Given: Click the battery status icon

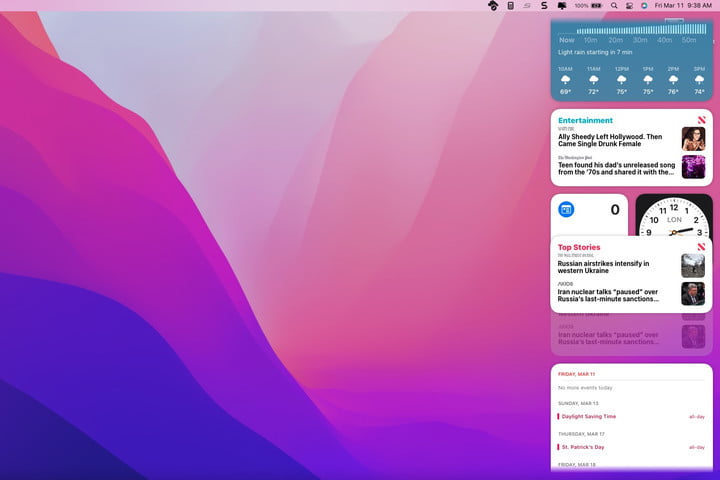Looking at the screenshot, I should (596, 6).
